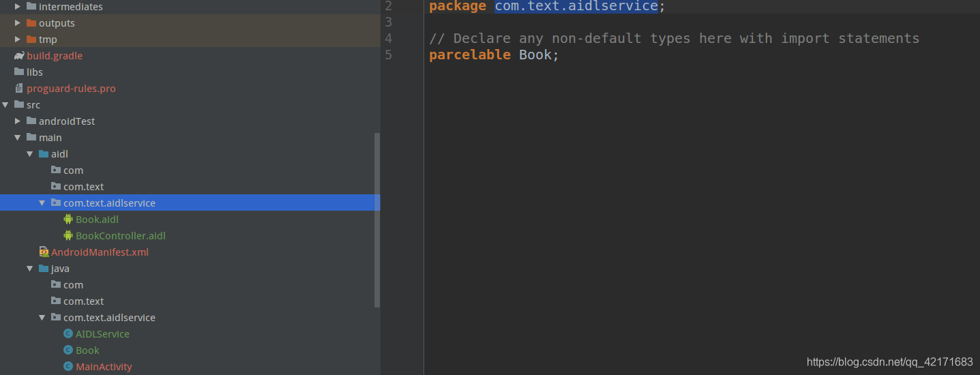Select the outputs folder label
980x375 pixels.
[57, 23]
